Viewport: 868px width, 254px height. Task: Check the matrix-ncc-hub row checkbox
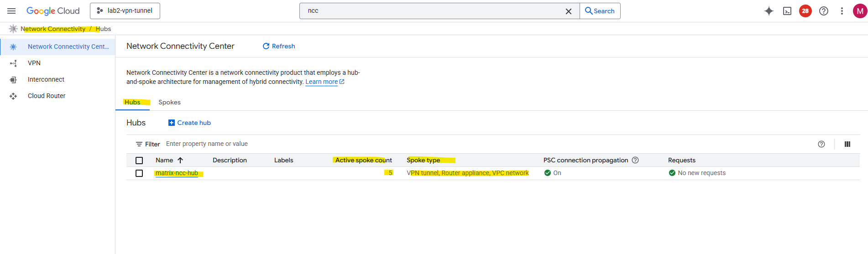click(139, 173)
